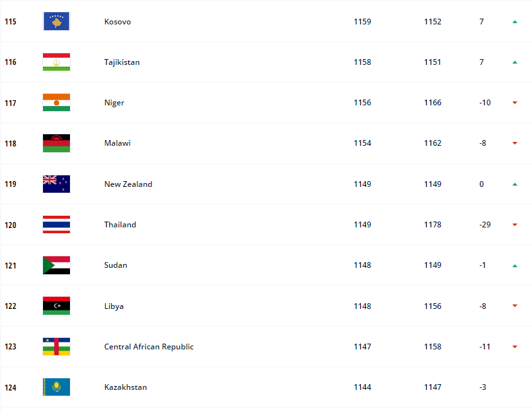Select the Central African Republic name
532x413 pixels.
pos(149,346)
